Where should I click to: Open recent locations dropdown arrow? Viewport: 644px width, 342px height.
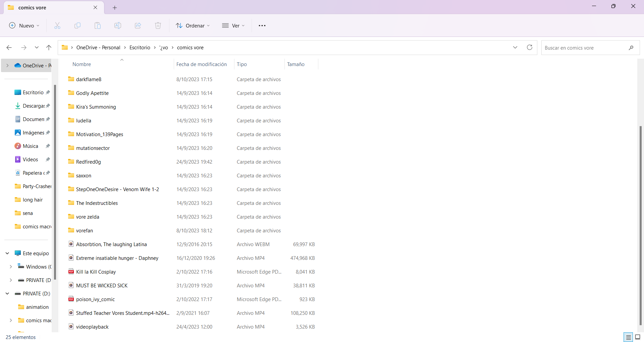pyautogui.click(x=37, y=48)
